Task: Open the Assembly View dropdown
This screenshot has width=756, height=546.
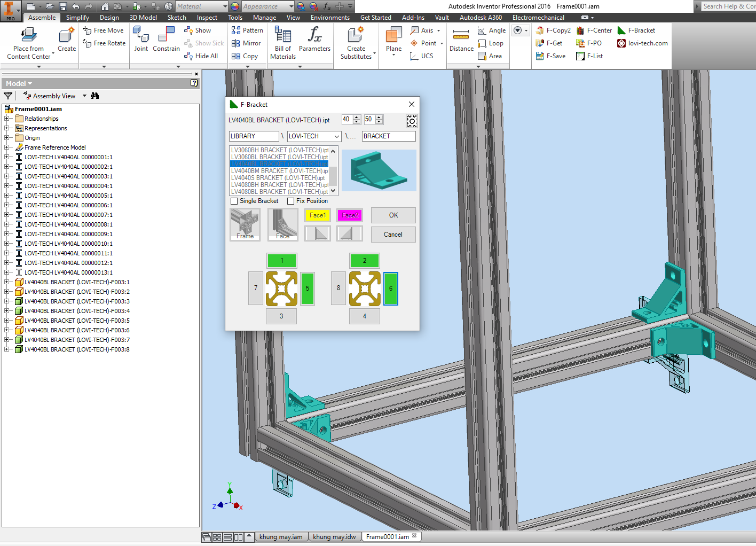Action: pyautogui.click(x=84, y=96)
